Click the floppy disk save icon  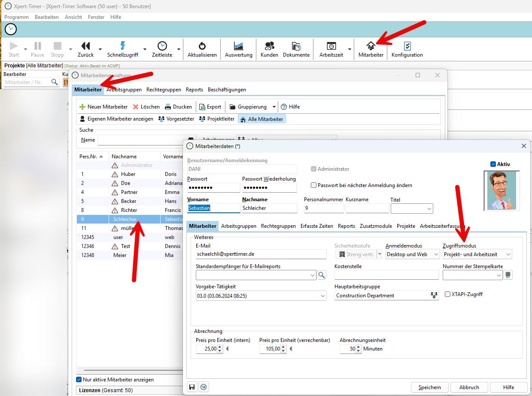coord(192,387)
